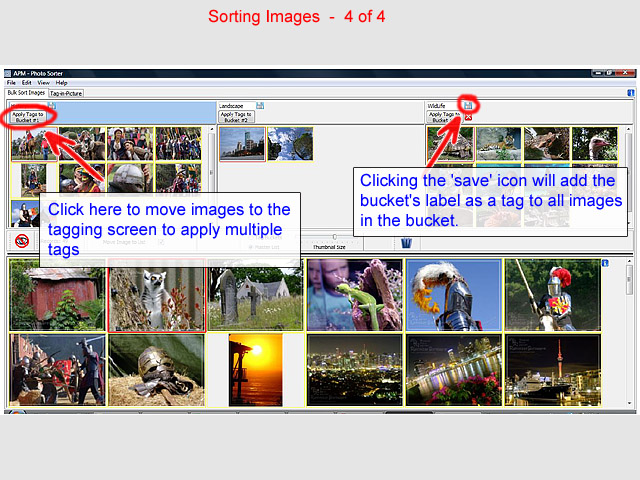The width and height of the screenshot is (640, 480).
Task: Click scroll-up arrow of lower image list
Action: (x=629, y=261)
